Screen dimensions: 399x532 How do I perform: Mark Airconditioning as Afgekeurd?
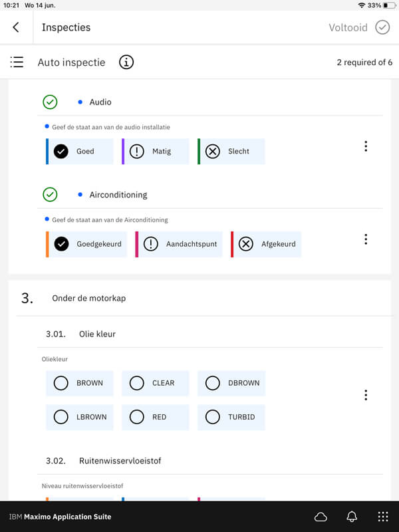266,244
